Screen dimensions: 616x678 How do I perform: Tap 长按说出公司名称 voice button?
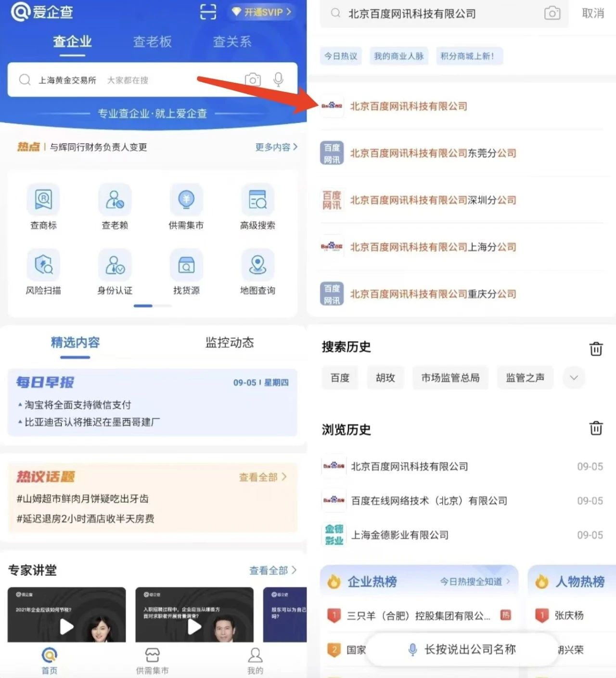click(462, 650)
